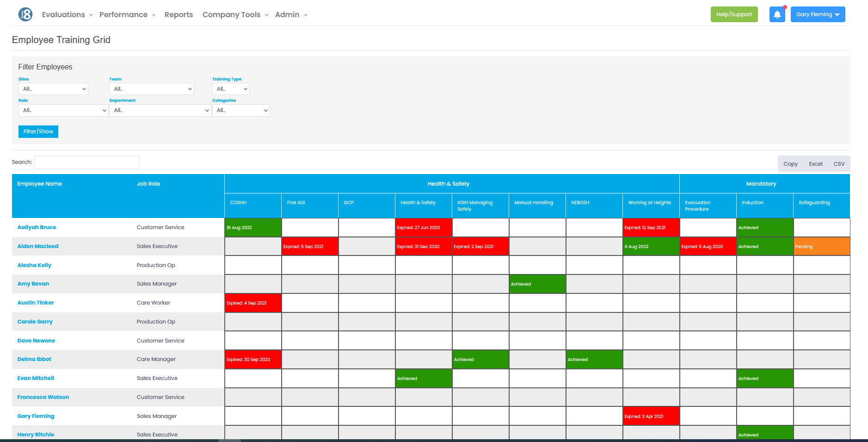
Task: Open the Gary Fleming account menu
Action: click(x=818, y=14)
